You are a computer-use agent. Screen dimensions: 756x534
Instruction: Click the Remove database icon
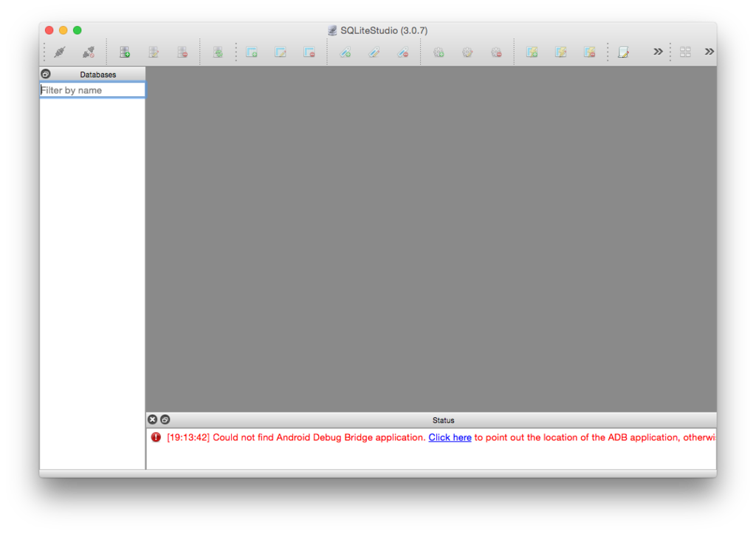[x=182, y=52]
